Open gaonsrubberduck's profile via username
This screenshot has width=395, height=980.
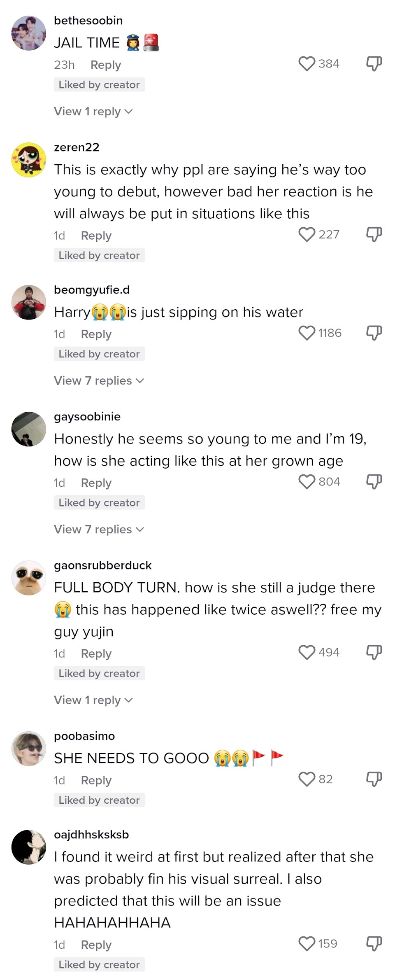(103, 565)
